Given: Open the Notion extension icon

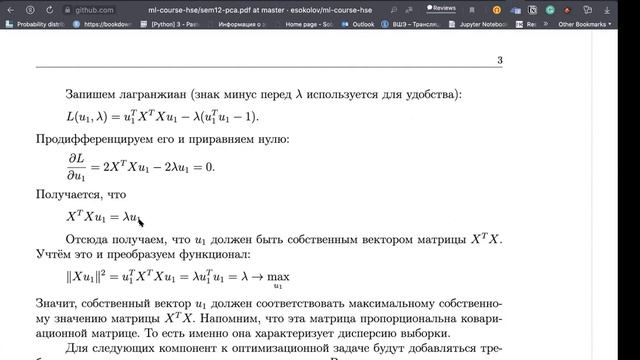Looking at the screenshot, I should click(x=532, y=10).
